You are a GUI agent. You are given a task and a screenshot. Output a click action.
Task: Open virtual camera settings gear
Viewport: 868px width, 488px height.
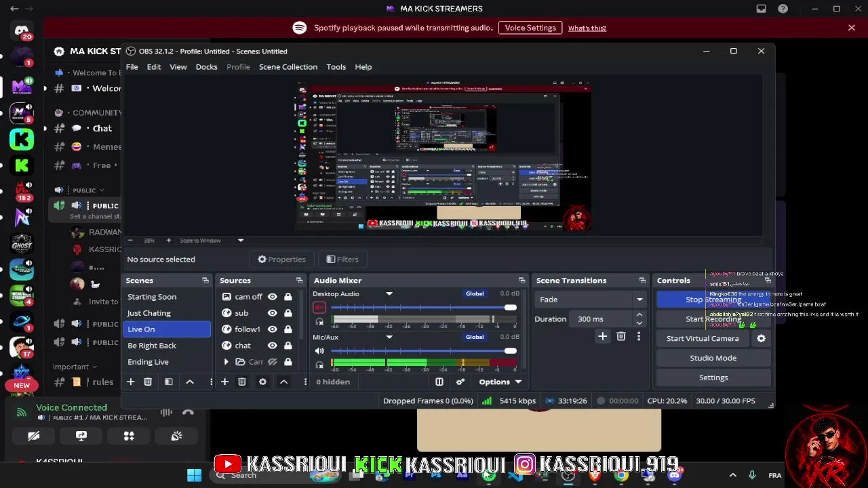coord(761,338)
